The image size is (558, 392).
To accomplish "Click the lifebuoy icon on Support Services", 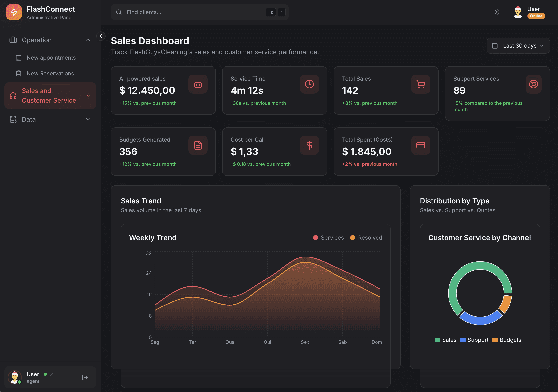I will pyautogui.click(x=533, y=84).
